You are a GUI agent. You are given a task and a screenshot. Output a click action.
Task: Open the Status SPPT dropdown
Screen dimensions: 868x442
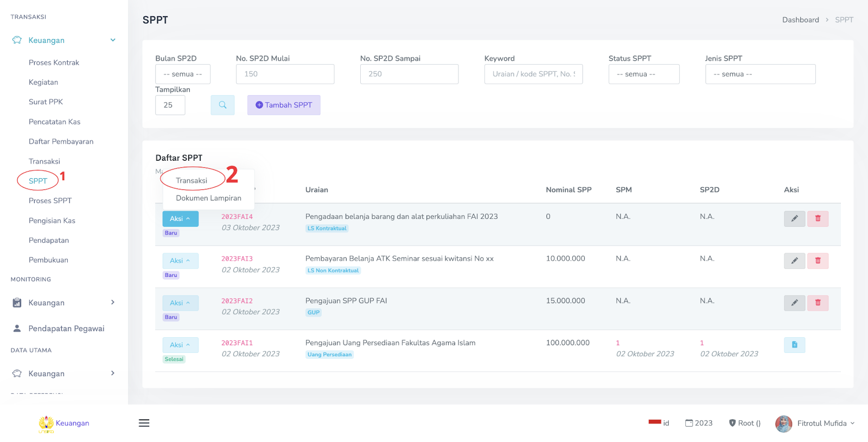pyautogui.click(x=643, y=74)
